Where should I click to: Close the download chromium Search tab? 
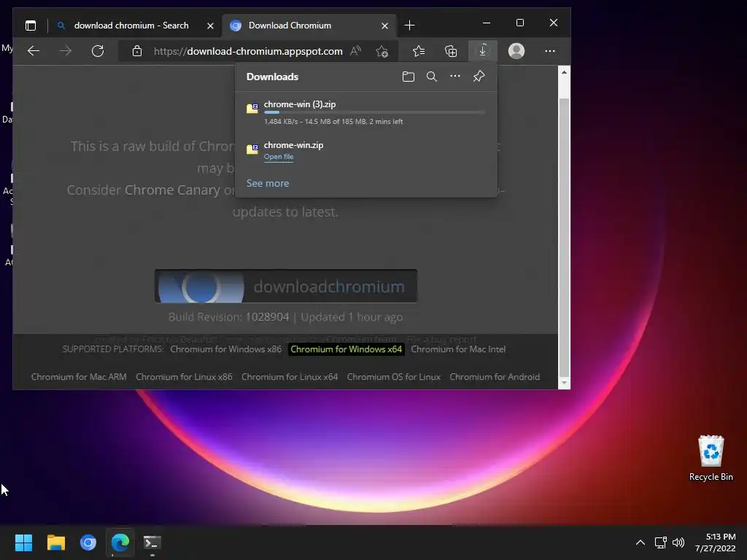(210, 26)
